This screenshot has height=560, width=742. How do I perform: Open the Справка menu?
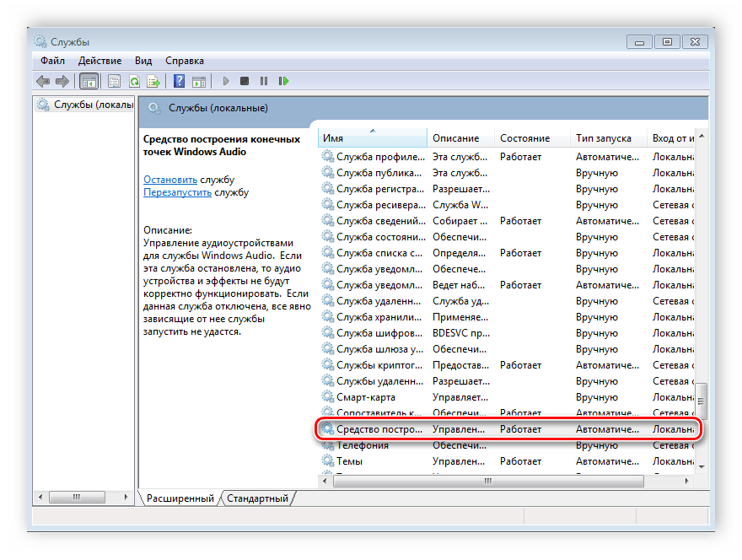tap(184, 61)
